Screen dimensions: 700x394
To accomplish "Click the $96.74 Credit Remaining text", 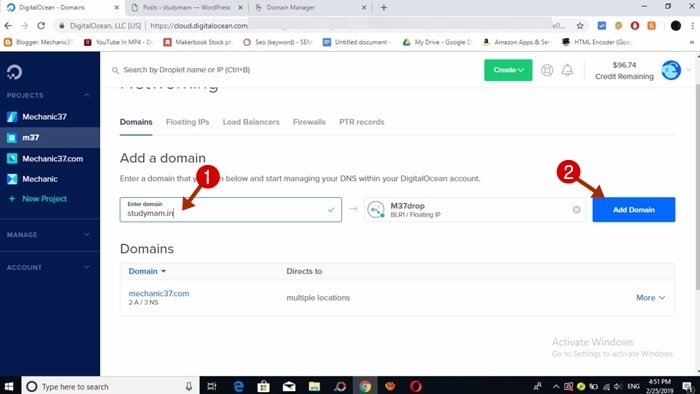I will tap(624, 71).
